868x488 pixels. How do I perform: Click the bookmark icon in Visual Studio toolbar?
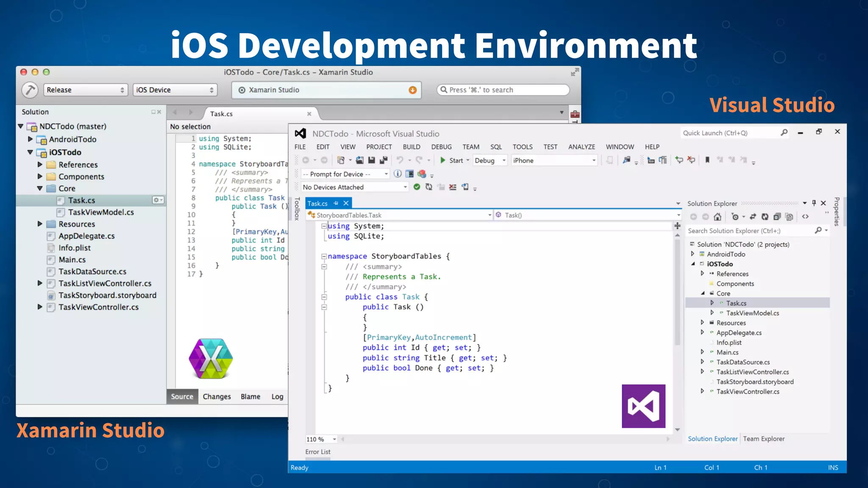point(707,160)
